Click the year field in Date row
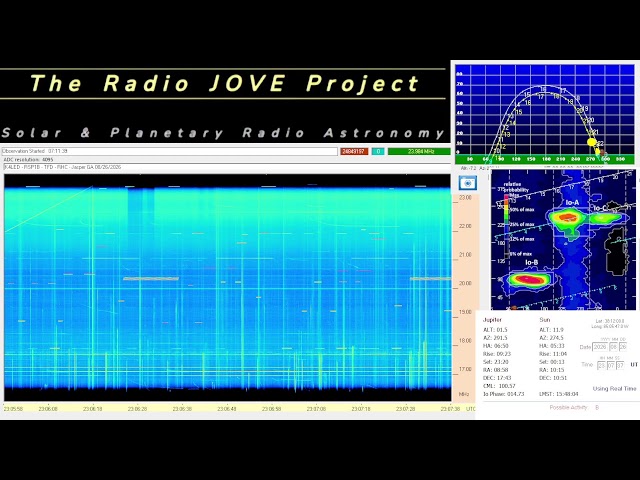 (600, 347)
